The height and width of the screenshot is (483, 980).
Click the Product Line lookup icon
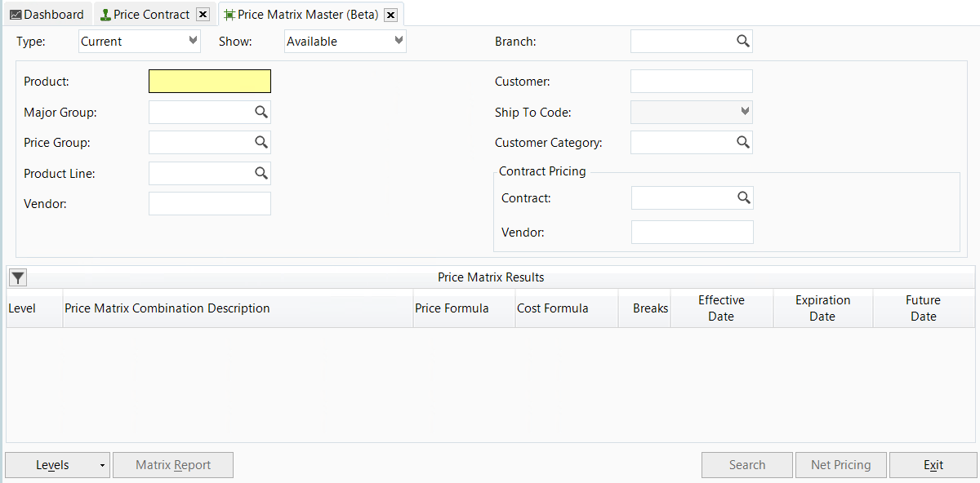[261, 173]
